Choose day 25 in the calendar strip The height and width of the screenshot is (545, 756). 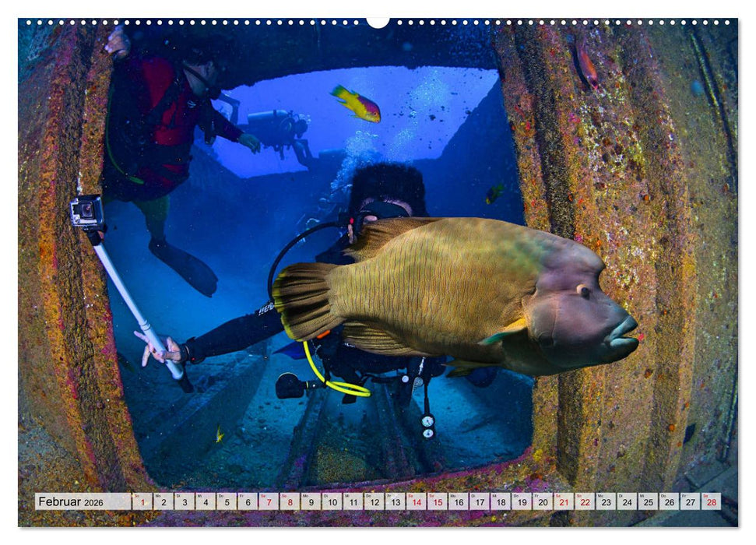[647, 502]
